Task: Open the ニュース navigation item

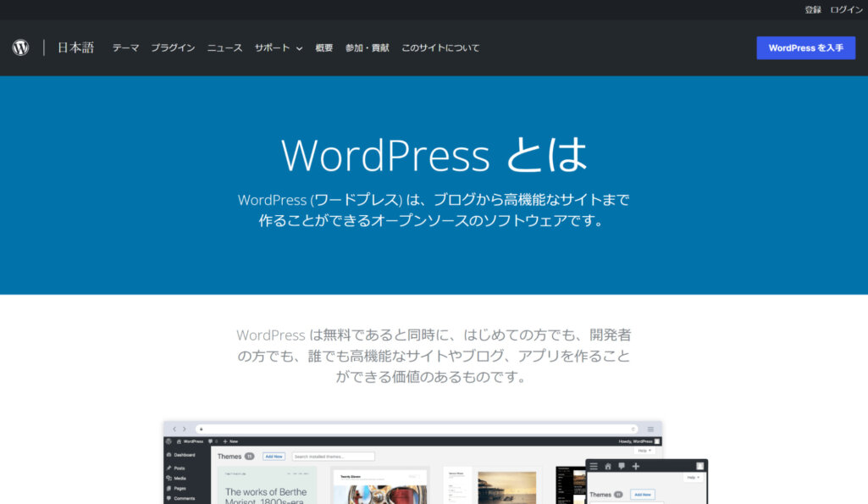Action: click(x=224, y=48)
